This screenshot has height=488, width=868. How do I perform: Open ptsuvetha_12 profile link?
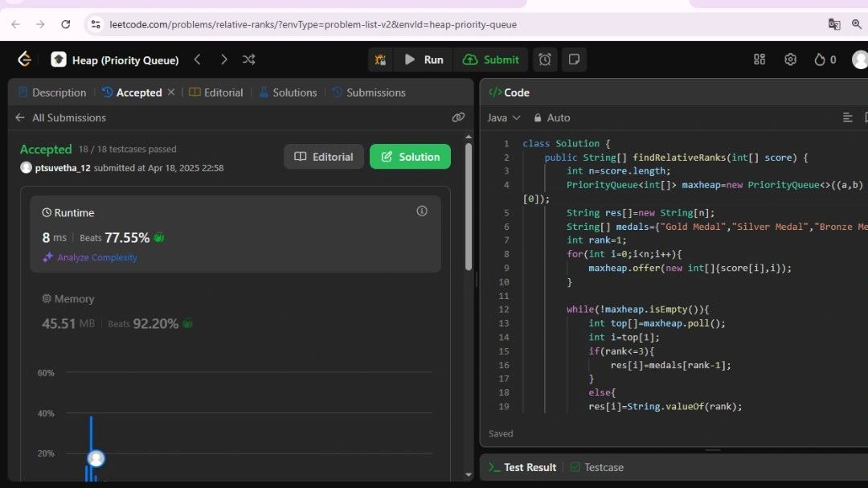[63, 168]
